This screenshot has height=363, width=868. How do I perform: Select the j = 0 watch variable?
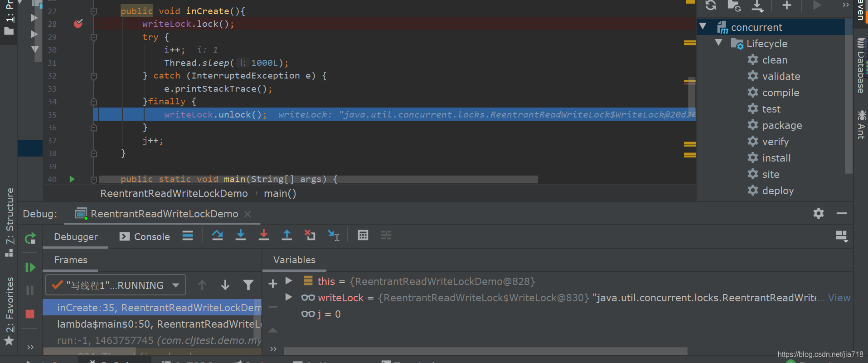tap(321, 314)
